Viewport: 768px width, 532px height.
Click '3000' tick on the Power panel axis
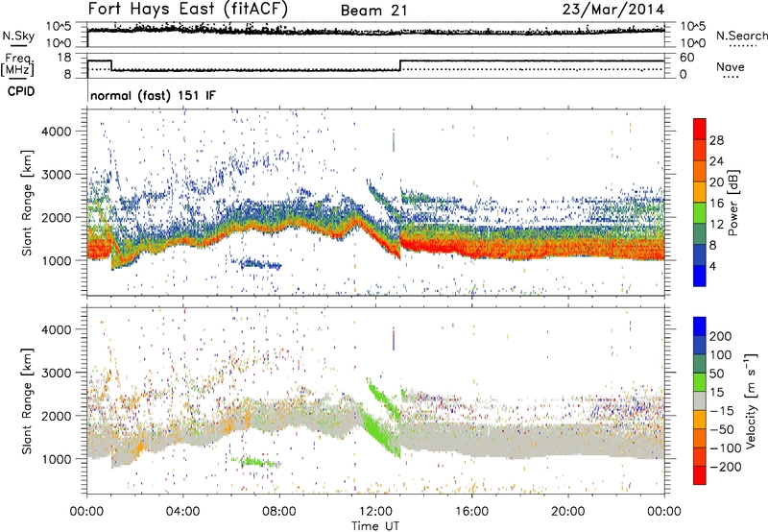coord(56,175)
